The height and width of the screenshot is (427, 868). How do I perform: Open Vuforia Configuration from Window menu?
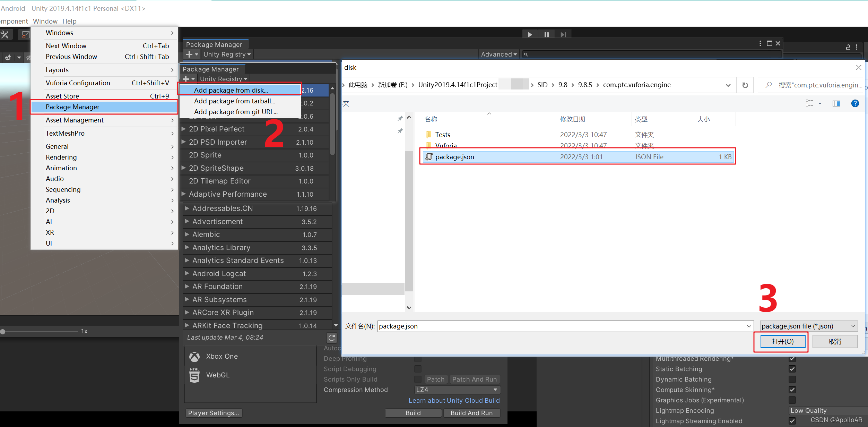pyautogui.click(x=78, y=83)
